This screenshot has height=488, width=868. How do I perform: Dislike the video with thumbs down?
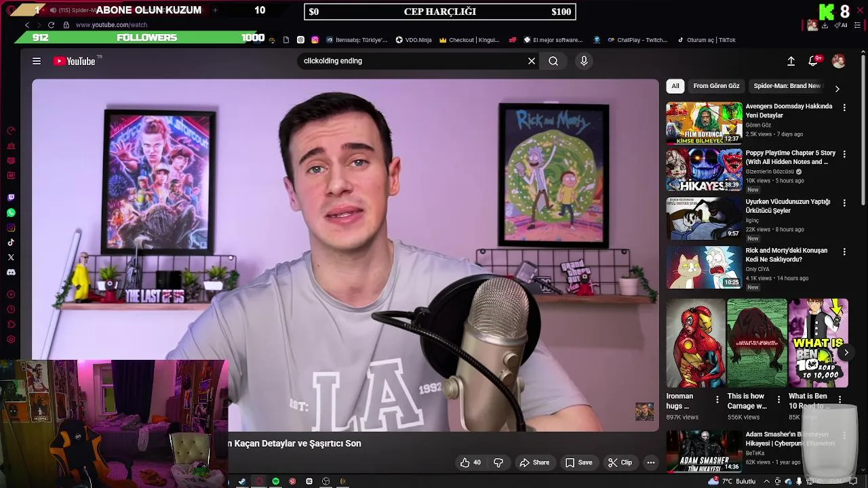point(498,462)
